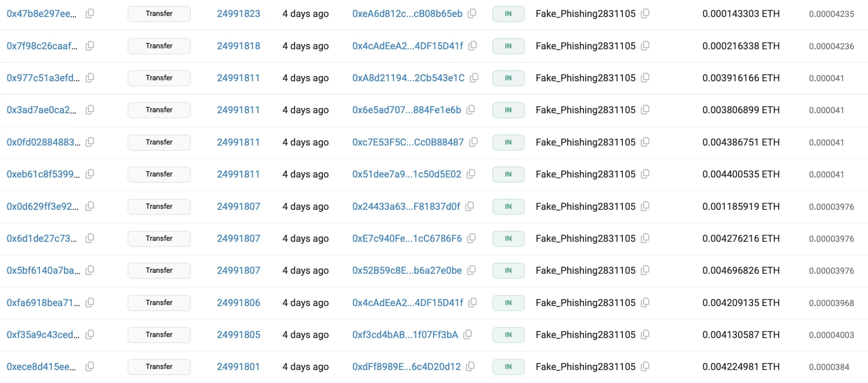
Task: Copy sender address 0x52B59c8E...b6a27e0be
Action: (471, 270)
